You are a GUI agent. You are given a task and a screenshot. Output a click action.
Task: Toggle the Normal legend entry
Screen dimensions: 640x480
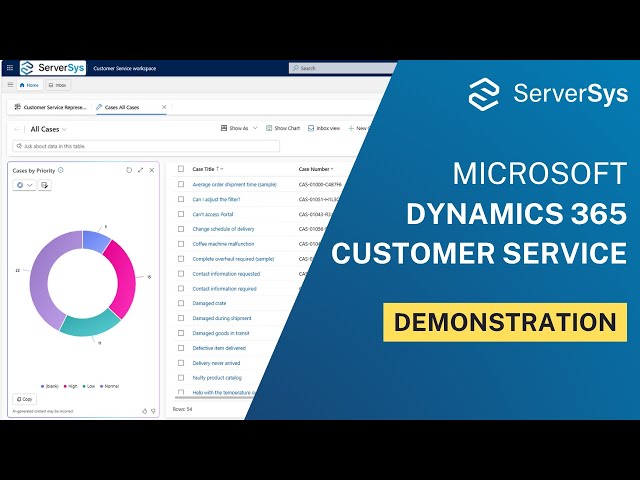(x=109, y=386)
